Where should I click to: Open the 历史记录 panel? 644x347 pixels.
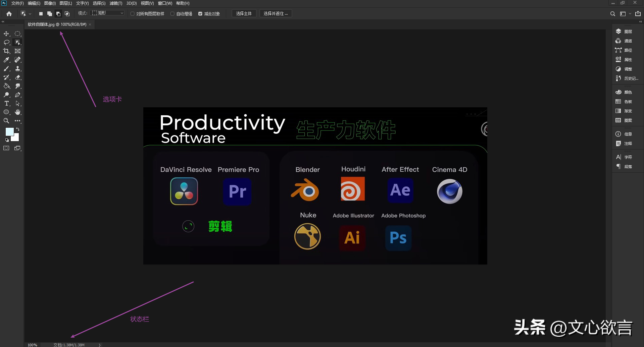(x=627, y=78)
